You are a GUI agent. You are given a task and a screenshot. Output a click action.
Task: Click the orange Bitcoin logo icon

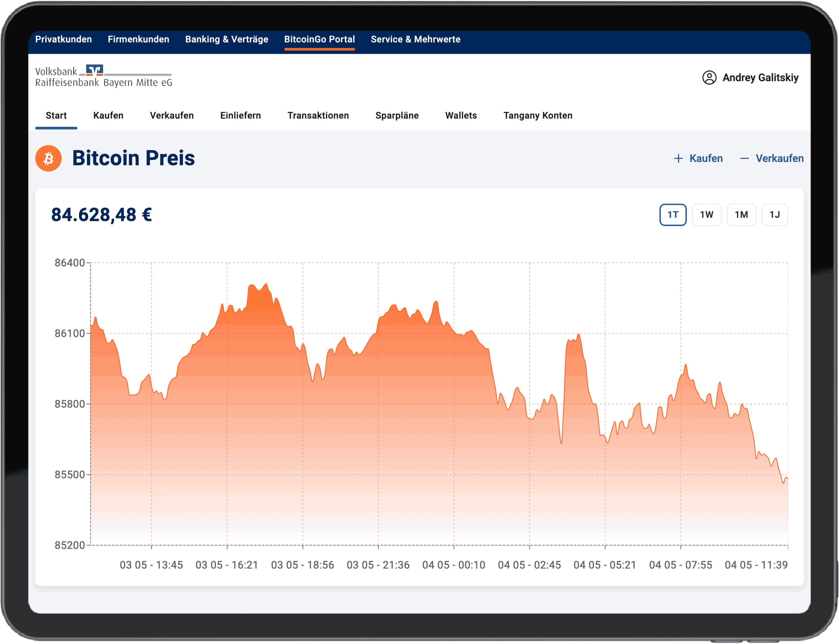click(x=48, y=158)
